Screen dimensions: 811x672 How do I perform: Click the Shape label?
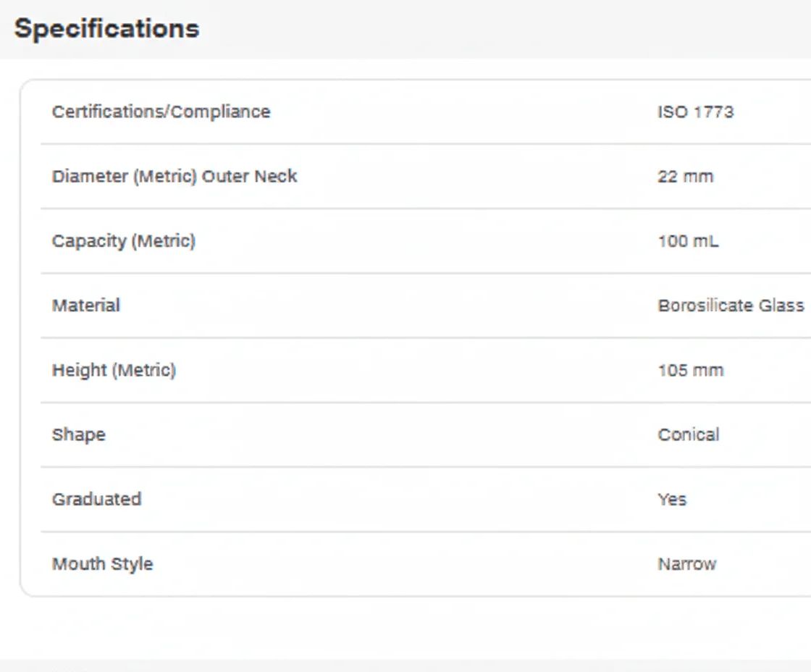(79, 435)
